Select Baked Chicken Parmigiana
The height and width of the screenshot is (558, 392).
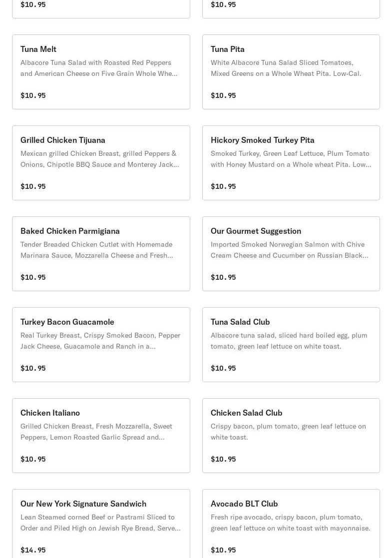point(70,231)
